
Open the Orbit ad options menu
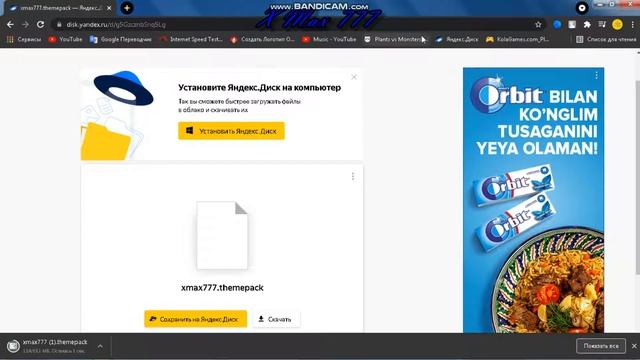point(597,75)
